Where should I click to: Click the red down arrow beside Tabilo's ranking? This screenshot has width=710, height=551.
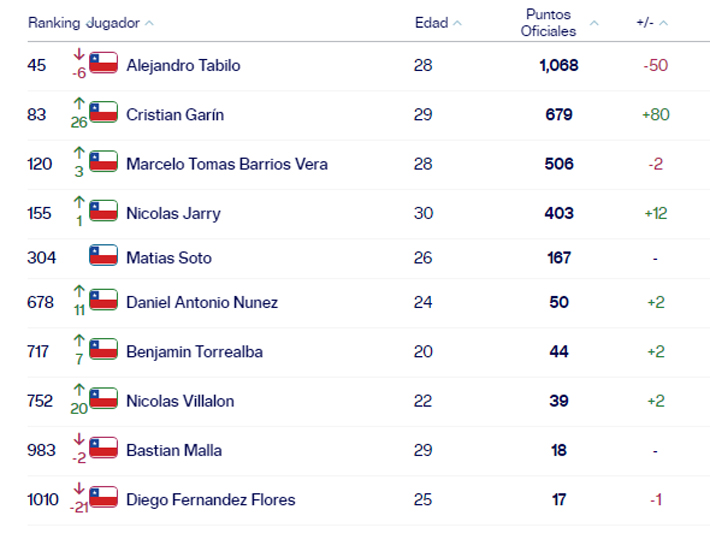tap(79, 56)
